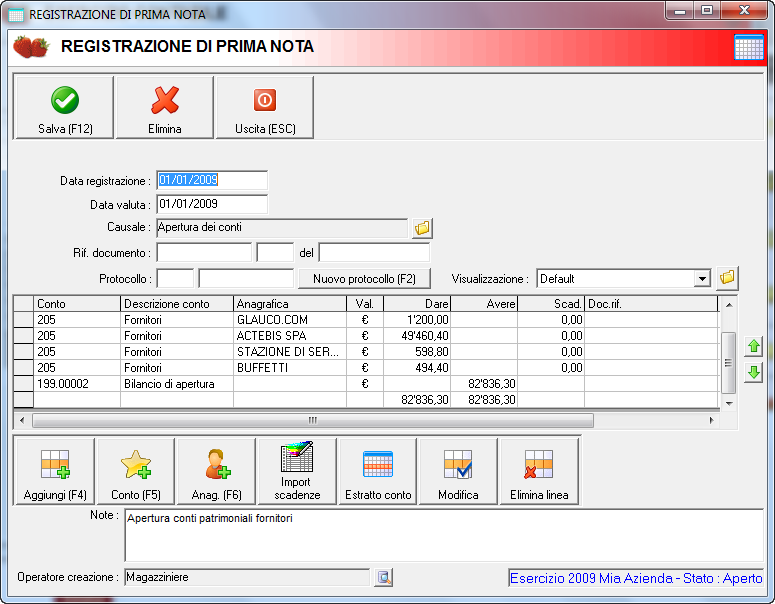Click the calendar grid icon in header
The width and height of the screenshot is (775, 604).
pyautogui.click(x=749, y=47)
